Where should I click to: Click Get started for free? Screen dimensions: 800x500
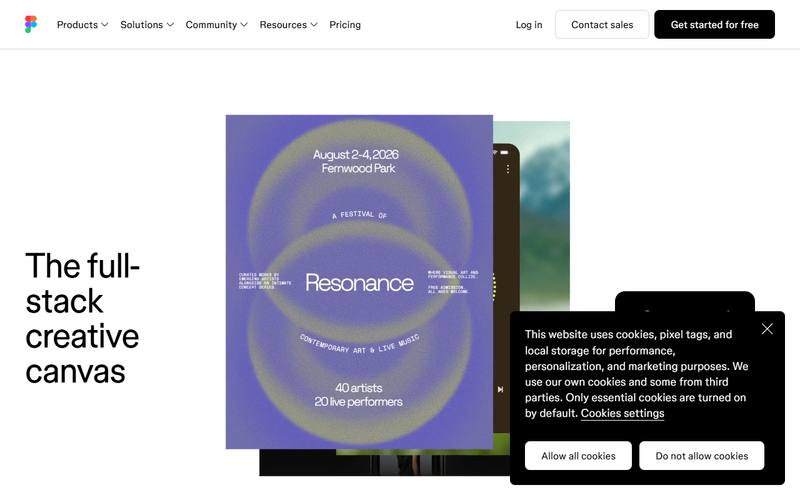[714, 24]
